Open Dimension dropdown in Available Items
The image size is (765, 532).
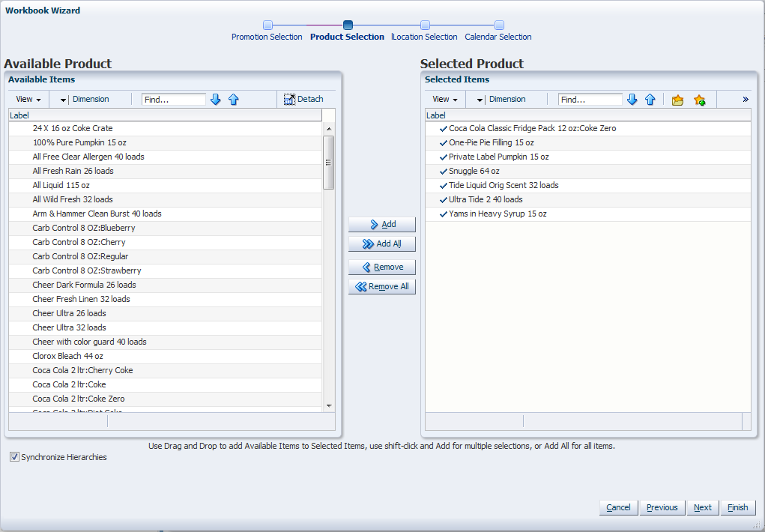point(85,99)
